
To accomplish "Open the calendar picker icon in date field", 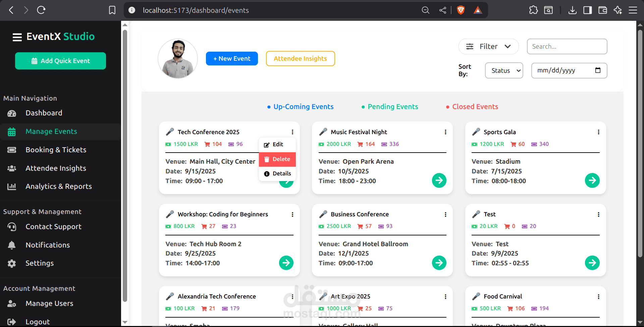I will (598, 70).
